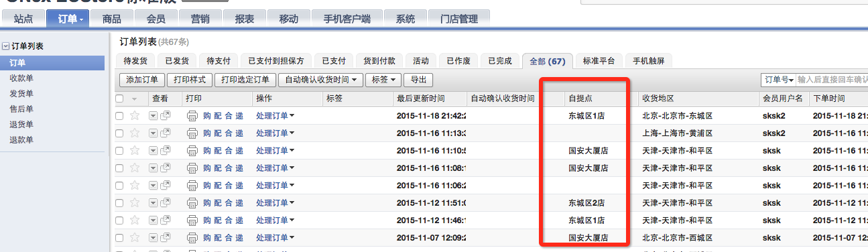
Task: Open the 标签 toolbar dropdown
Action: (383, 80)
